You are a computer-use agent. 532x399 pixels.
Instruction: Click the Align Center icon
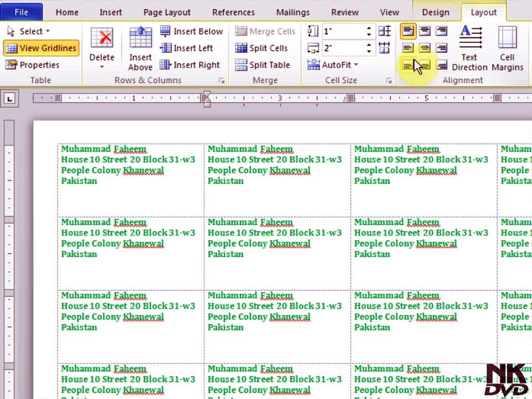[425, 48]
